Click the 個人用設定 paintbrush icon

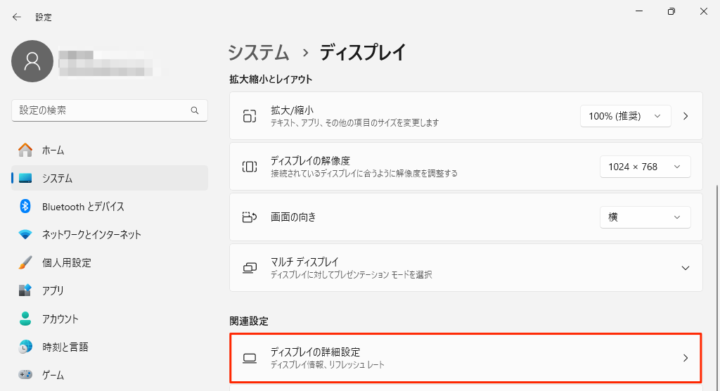click(x=25, y=263)
